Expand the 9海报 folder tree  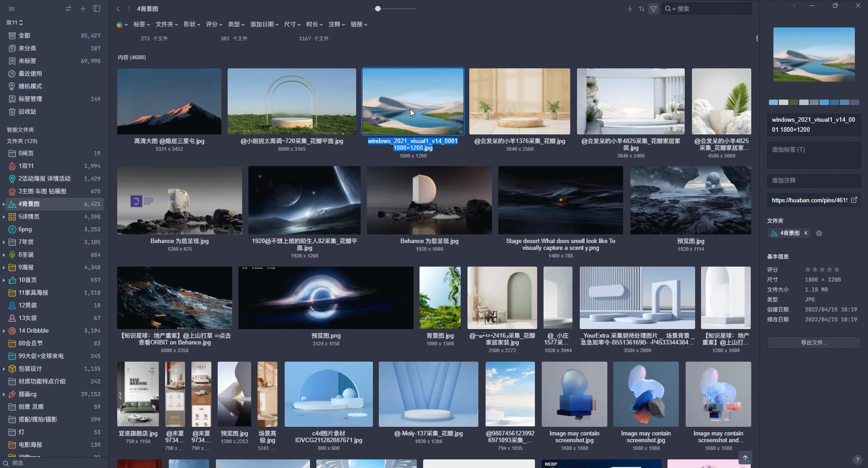coord(4,267)
